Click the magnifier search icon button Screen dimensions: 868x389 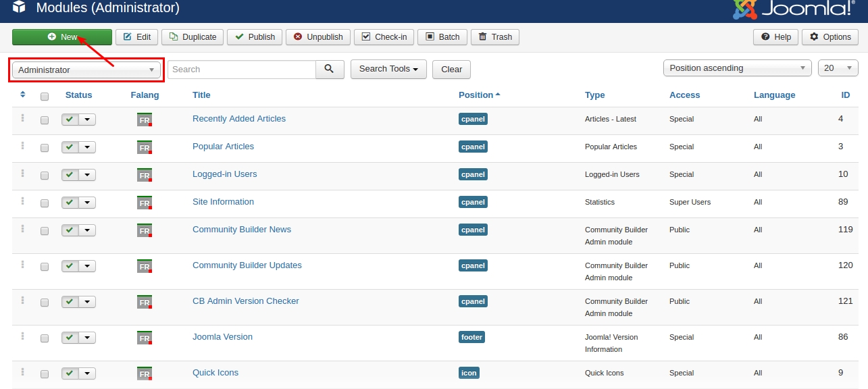point(330,69)
